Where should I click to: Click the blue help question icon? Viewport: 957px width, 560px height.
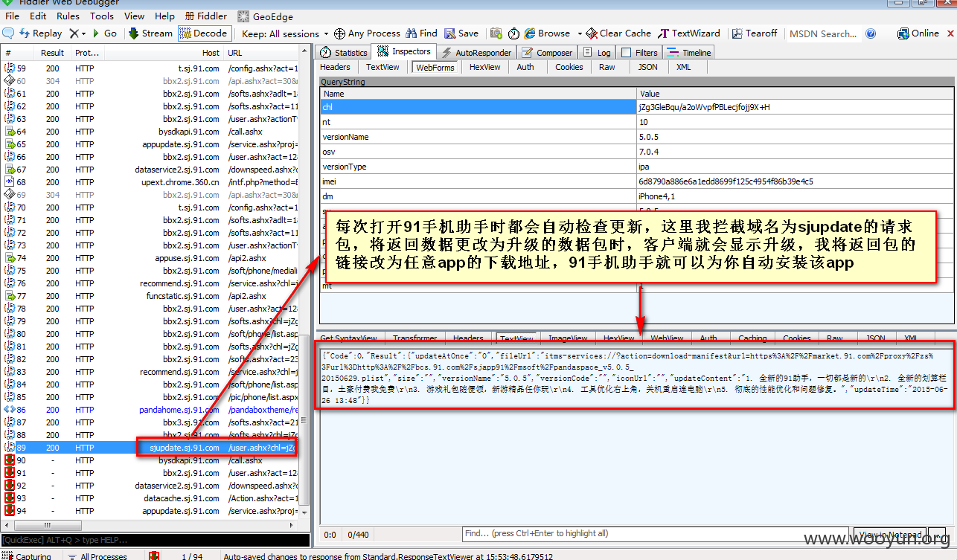tap(871, 33)
